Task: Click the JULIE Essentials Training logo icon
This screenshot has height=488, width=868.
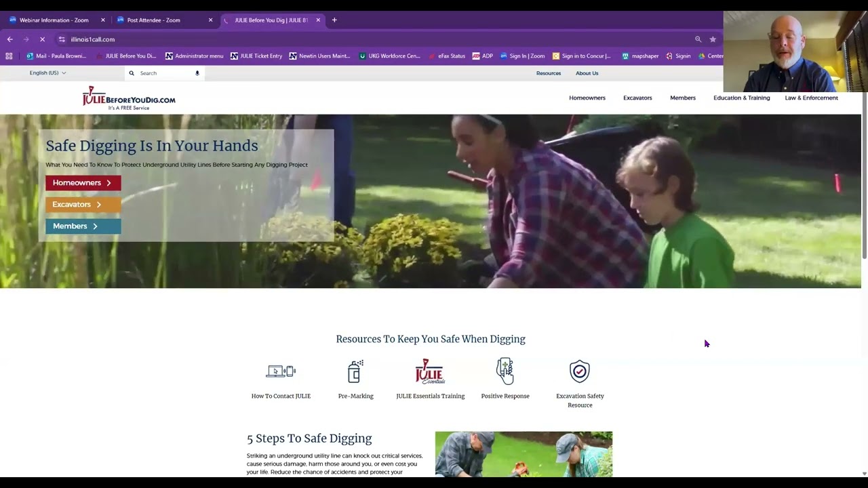Action: (430, 371)
